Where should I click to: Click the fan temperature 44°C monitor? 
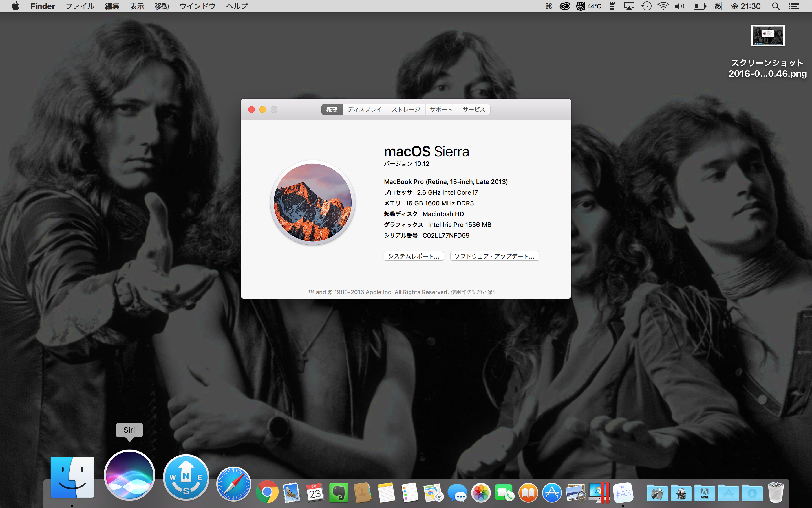click(589, 6)
